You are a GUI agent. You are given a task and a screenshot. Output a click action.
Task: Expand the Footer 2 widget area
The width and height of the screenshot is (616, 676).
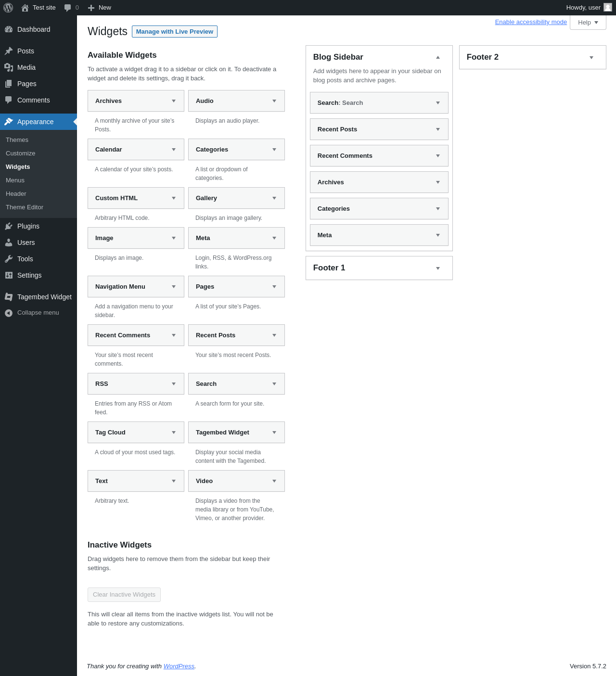pyautogui.click(x=591, y=57)
